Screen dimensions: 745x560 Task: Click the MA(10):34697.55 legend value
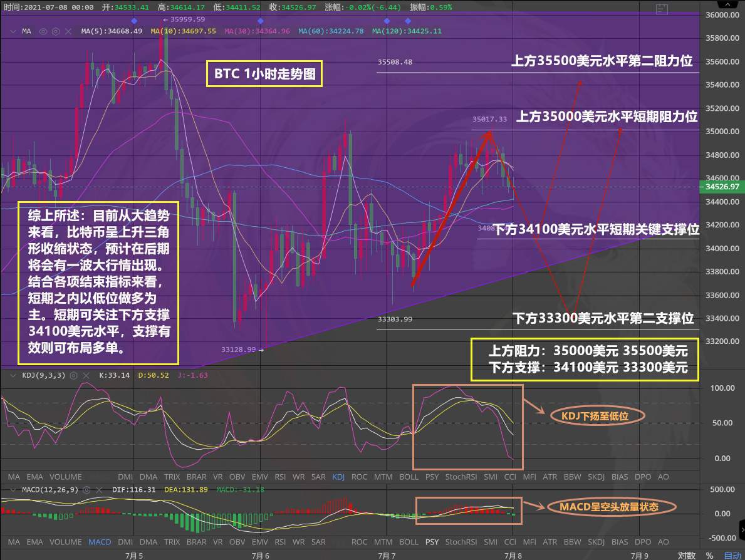184,31
